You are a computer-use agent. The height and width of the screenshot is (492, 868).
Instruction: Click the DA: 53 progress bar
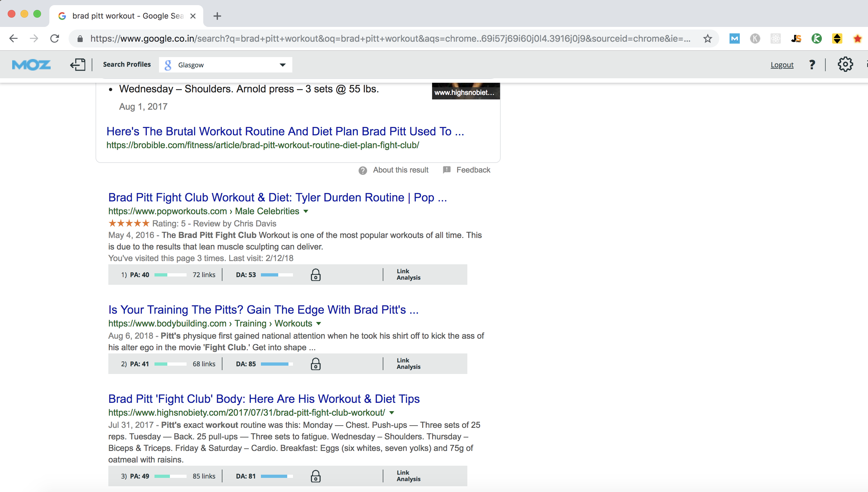point(277,275)
